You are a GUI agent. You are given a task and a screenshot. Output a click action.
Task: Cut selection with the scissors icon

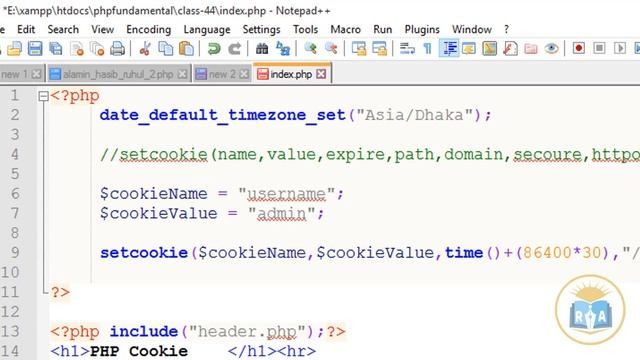[x=144, y=49]
